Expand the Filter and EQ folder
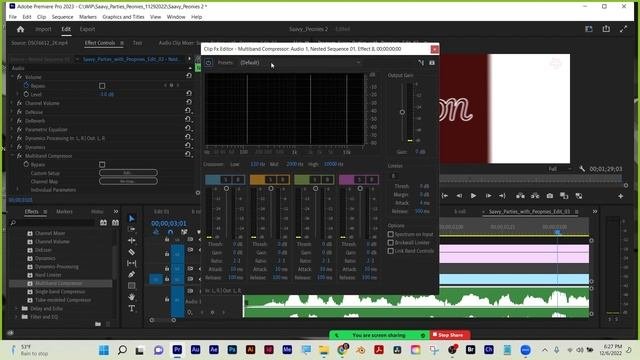The height and width of the screenshot is (360, 640). pyautogui.click(x=16, y=316)
